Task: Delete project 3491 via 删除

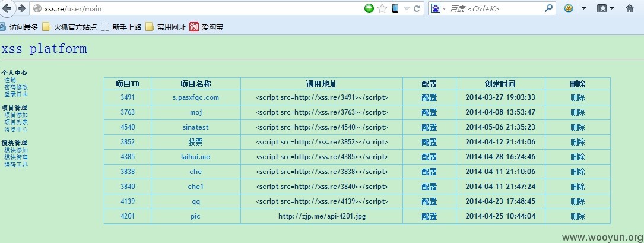Action: [578, 97]
